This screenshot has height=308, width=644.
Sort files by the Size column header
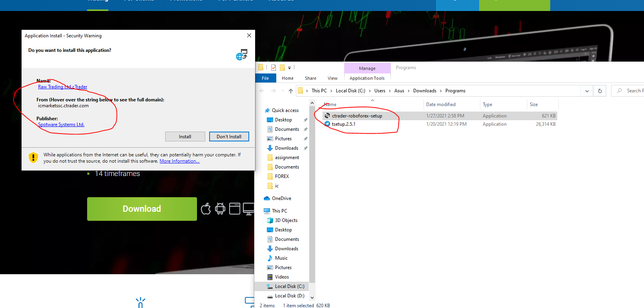point(534,104)
